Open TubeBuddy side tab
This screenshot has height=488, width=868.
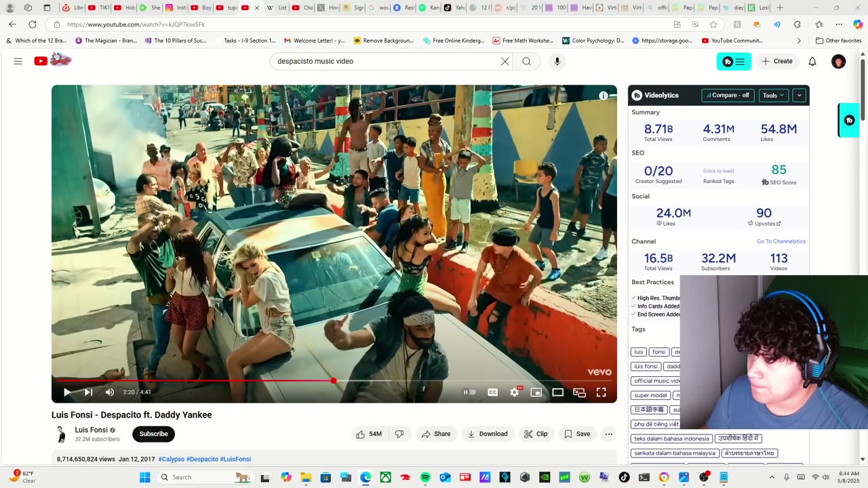click(x=849, y=120)
